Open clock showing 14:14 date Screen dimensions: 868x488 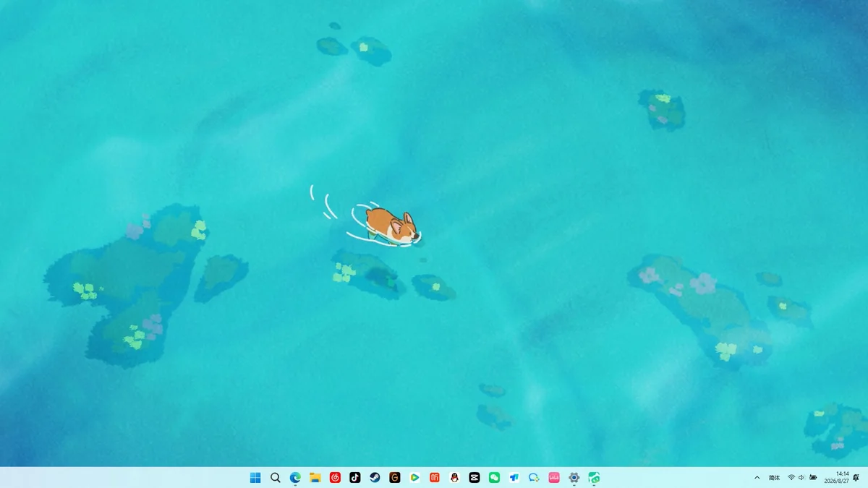(837, 477)
